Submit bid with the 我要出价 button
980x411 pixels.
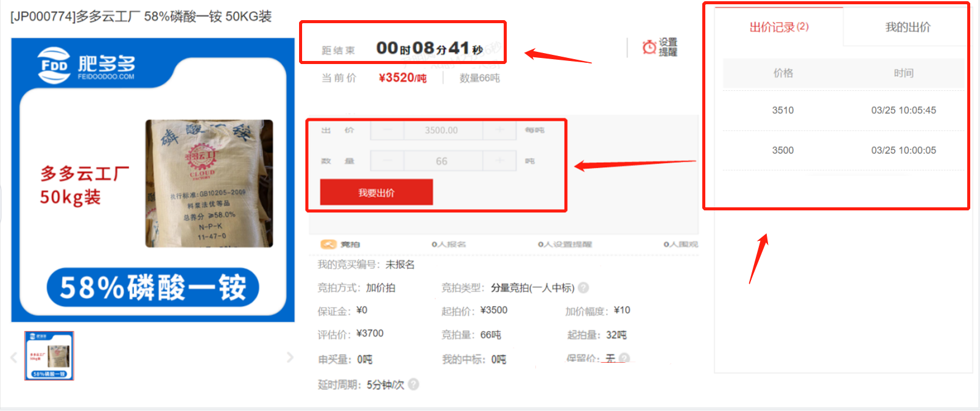pyautogui.click(x=376, y=192)
